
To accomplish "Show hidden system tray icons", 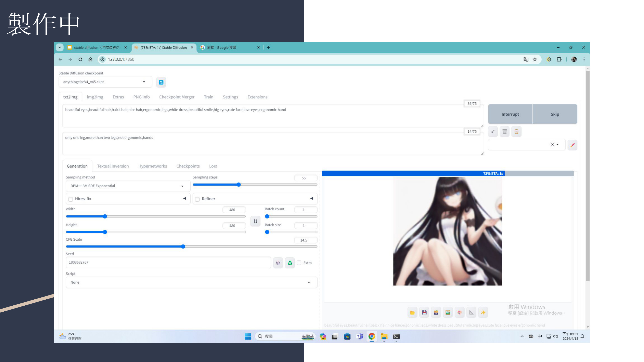I will tap(522, 336).
